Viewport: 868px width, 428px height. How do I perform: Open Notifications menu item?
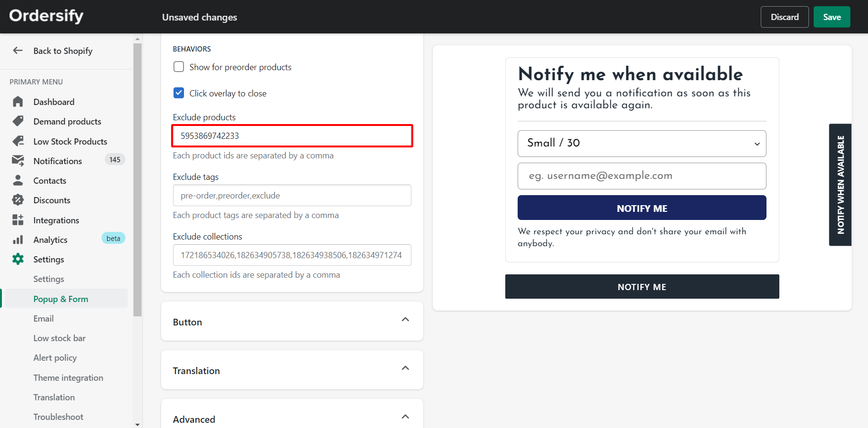58,161
